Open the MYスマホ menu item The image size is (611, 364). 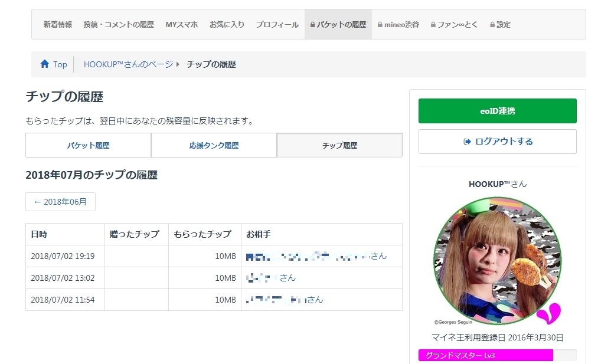click(181, 25)
